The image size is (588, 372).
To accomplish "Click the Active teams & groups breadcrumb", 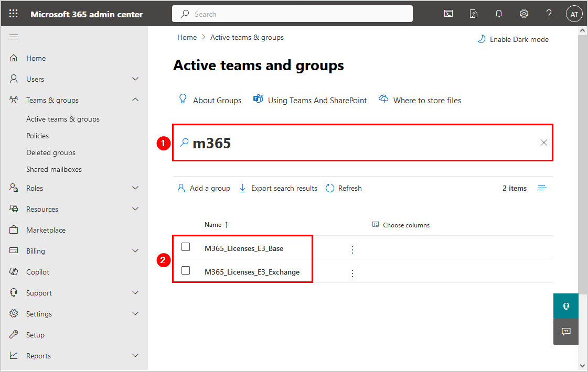I will pos(247,38).
